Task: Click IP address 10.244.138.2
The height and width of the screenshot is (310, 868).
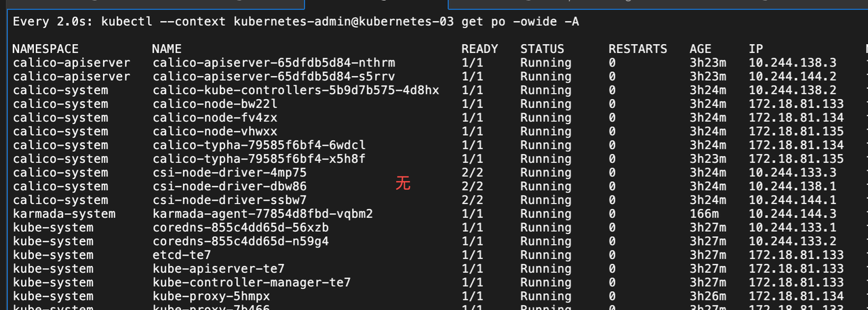Action: (x=793, y=90)
